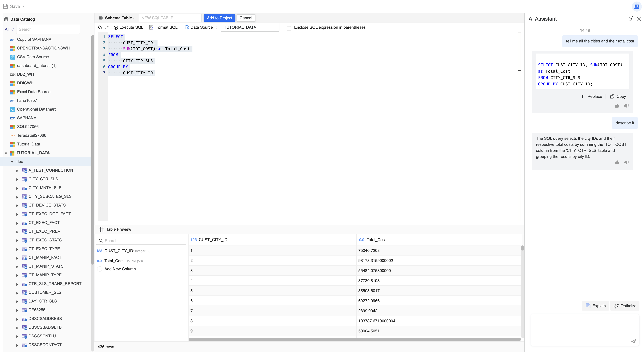Screen dimensions: 644x352
Task: Thumbs up the SQL query response
Action: tap(617, 106)
